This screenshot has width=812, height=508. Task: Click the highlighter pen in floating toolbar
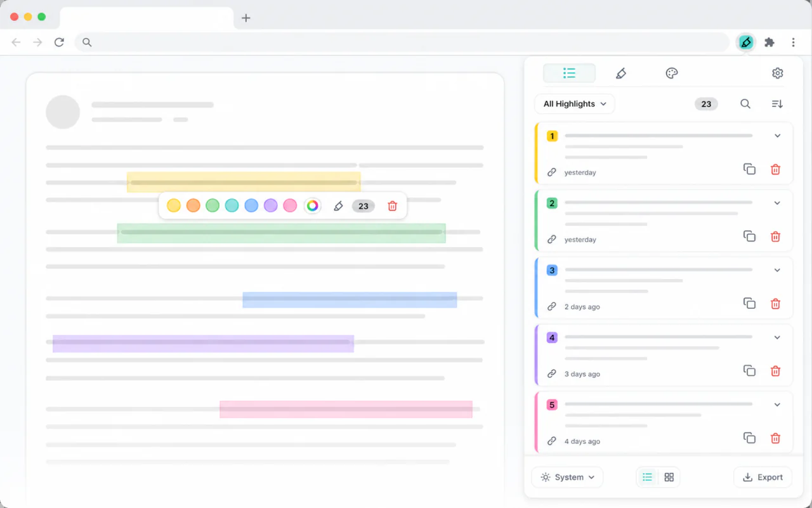(x=338, y=206)
